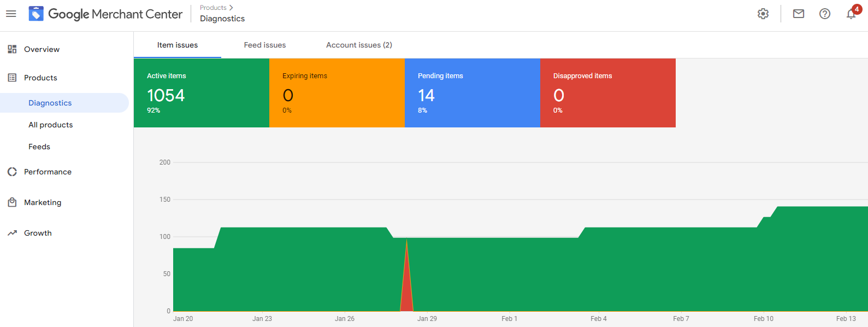Expand the breadcrumb chevron after Products
The image size is (868, 327).
coord(231,8)
